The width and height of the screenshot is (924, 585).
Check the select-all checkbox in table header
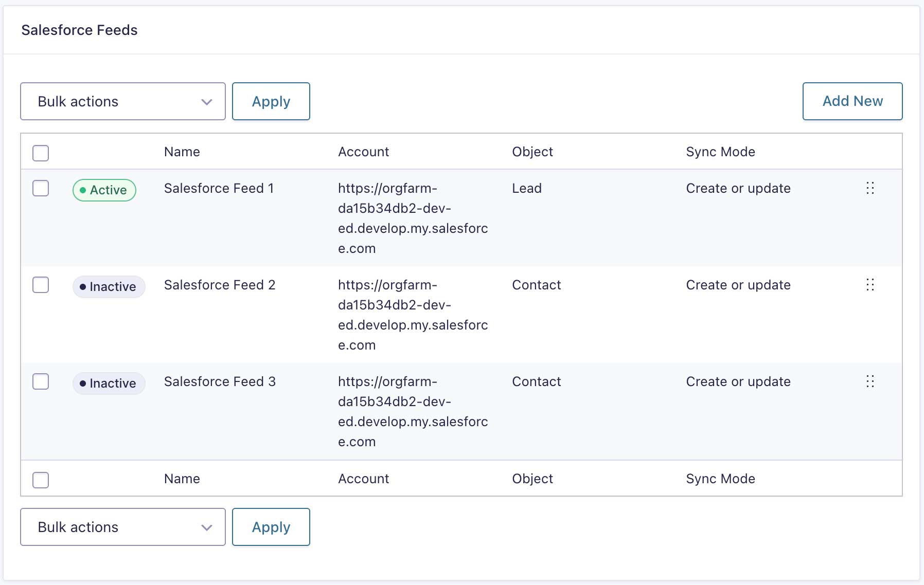click(x=41, y=153)
